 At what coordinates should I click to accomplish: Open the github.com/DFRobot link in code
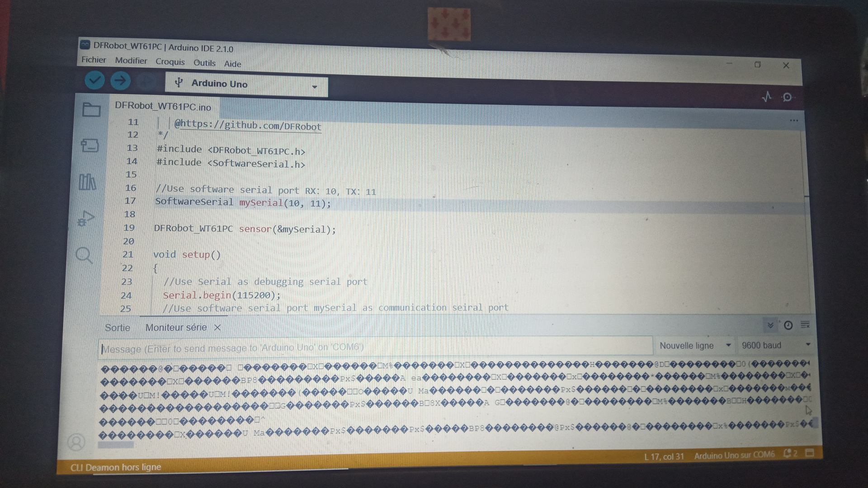coord(250,126)
